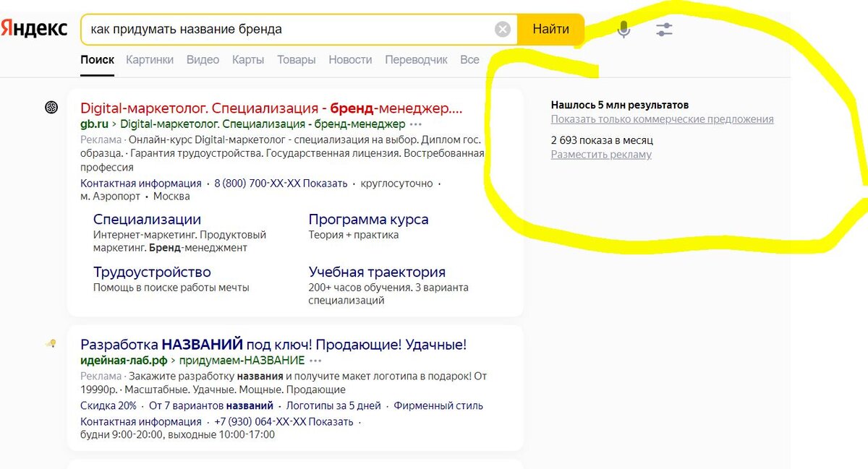Open the Учебная траектория sitelink
The width and height of the screenshot is (868, 469).
(377, 272)
